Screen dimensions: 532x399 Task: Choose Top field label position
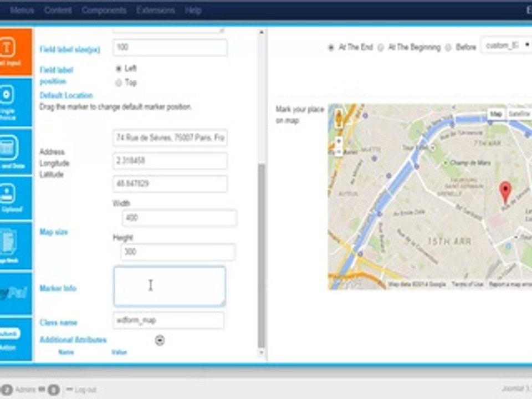pos(119,83)
